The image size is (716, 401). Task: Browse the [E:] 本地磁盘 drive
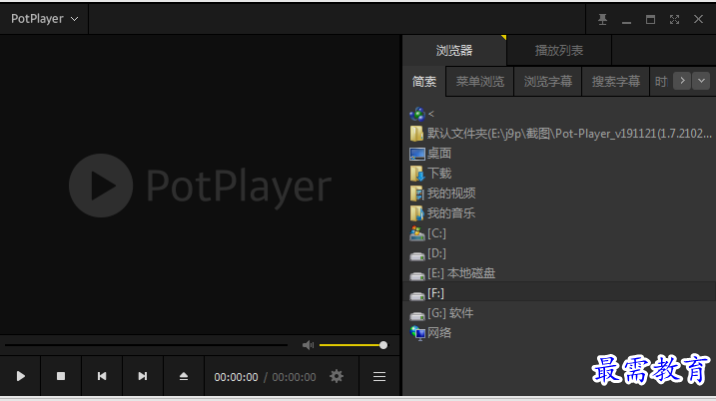tap(461, 273)
